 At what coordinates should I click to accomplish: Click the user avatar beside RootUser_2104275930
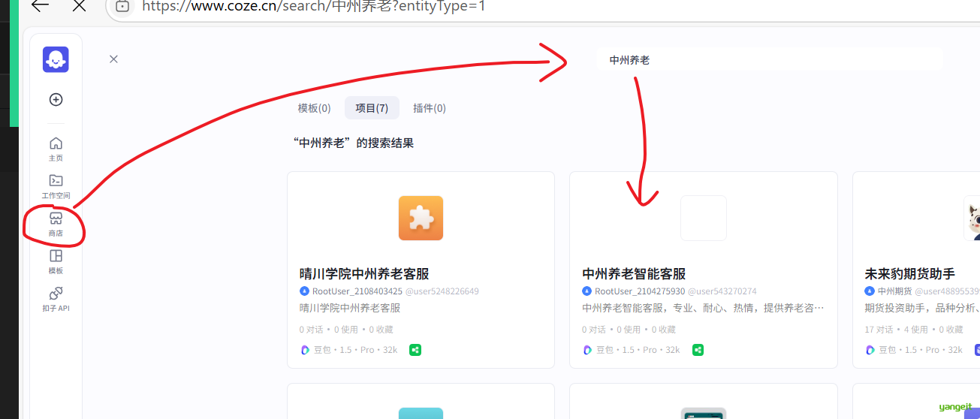tap(586, 291)
